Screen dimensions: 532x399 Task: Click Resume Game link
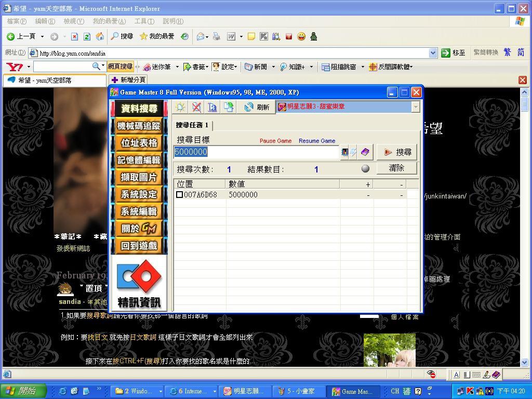pos(317,141)
